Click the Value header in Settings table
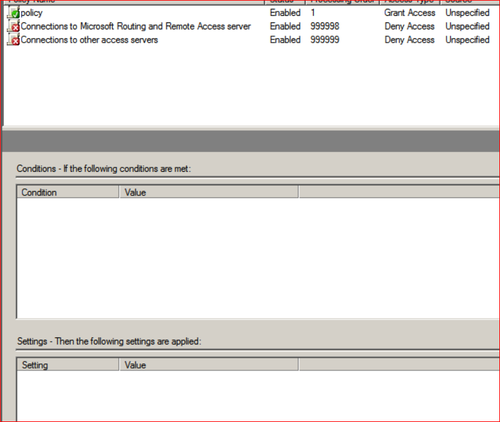This screenshot has height=422, width=500. tap(209, 365)
